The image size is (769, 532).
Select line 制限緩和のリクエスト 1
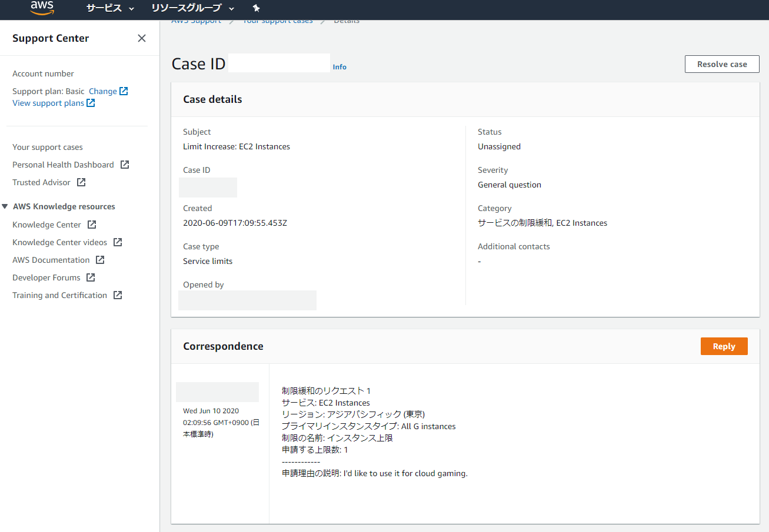[326, 391]
